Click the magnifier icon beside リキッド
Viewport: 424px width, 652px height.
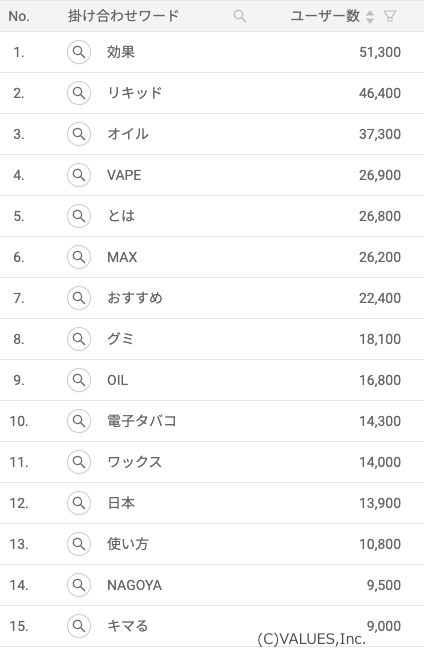coord(79,93)
